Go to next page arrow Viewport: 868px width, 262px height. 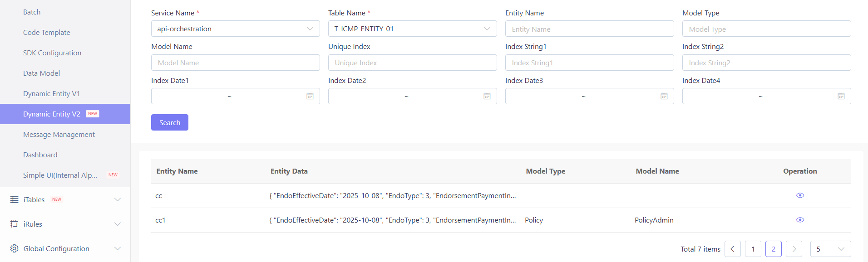(794, 249)
